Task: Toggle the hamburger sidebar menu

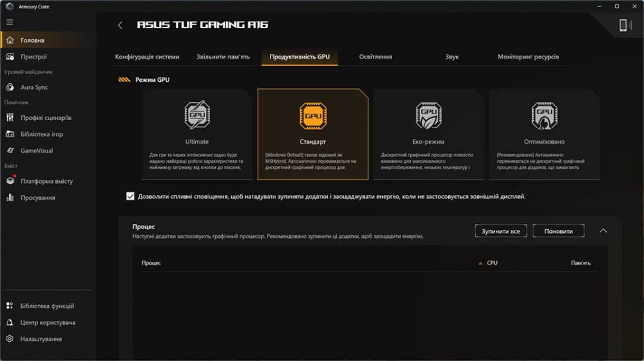Action: coord(10,22)
